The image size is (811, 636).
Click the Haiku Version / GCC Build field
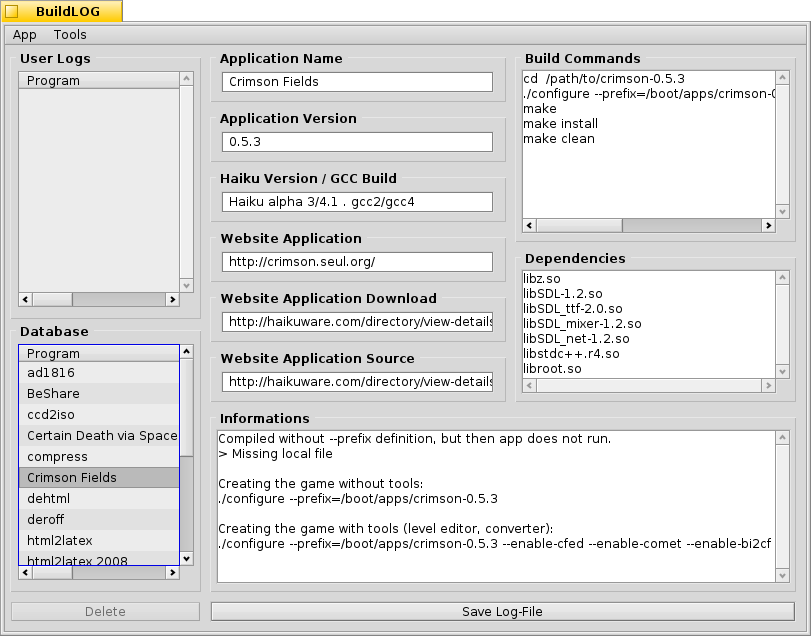pyautogui.click(x=357, y=202)
